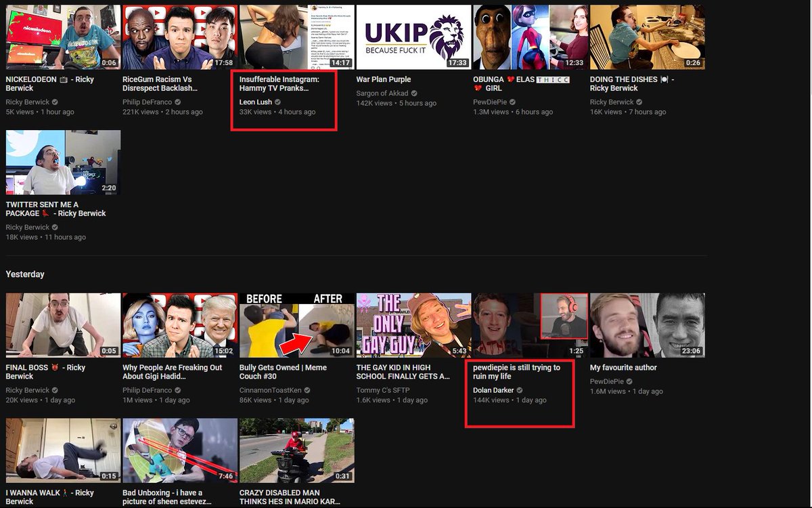
Task: Open the I WANNA WALK video thumbnail
Action: pos(63,450)
